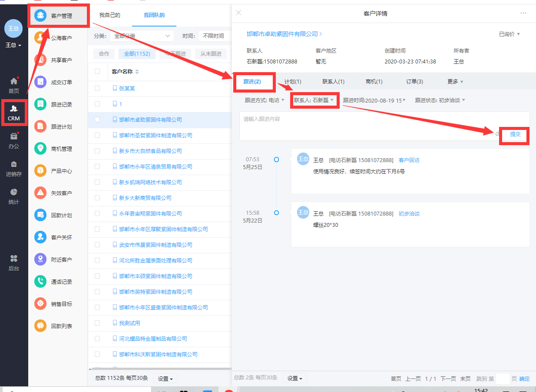The width and height of the screenshot is (536, 392).
Task: Open 跟进记录 menu icon
Action: [40, 104]
